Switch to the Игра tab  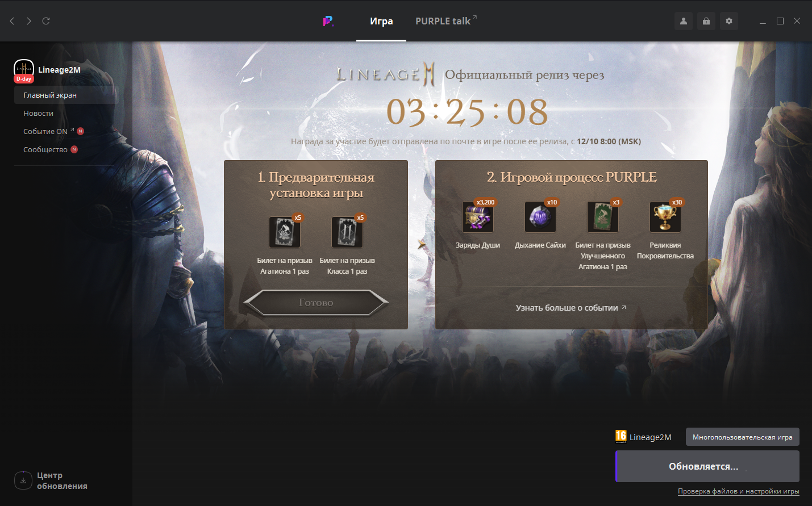(x=381, y=21)
